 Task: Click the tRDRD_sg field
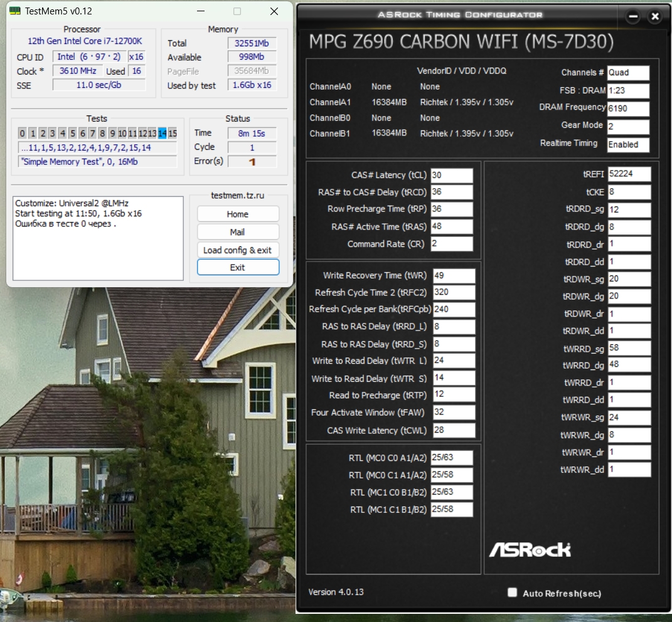pos(629,209)
